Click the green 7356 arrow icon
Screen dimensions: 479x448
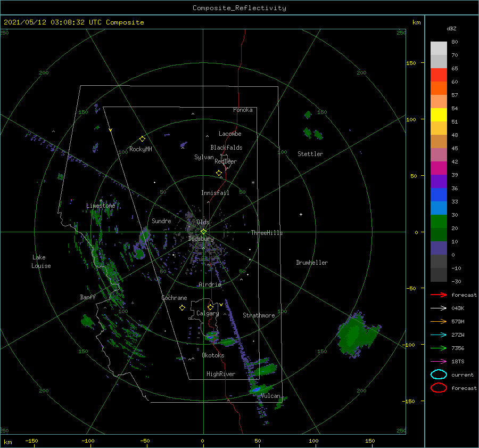click(x=439, y=348)
